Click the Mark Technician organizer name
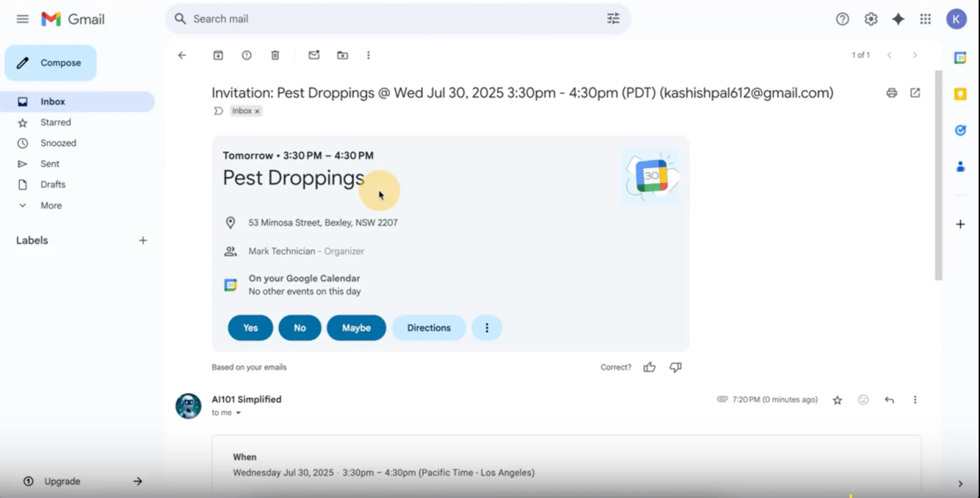 (282, 251)
